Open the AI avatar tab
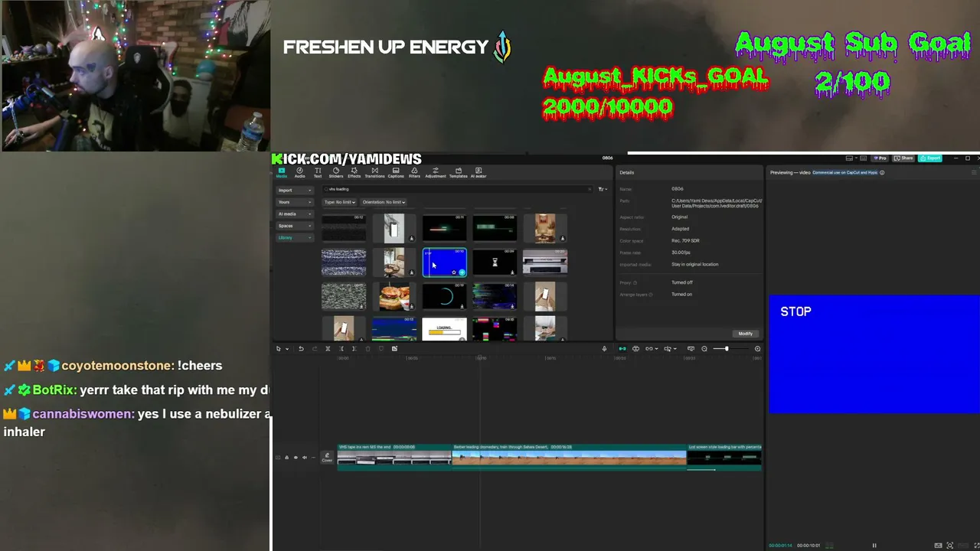The image size is (980, 551). click(479, 173)
